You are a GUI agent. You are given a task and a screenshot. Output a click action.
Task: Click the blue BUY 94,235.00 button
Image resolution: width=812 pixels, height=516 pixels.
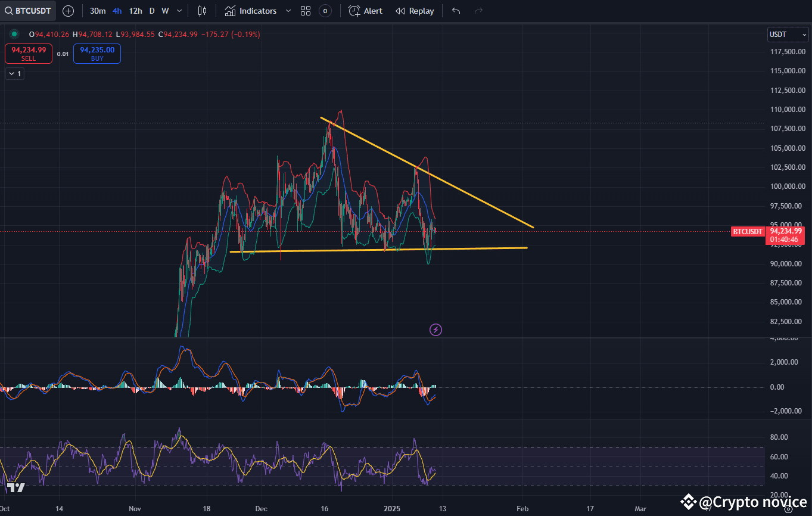[x=97, y=54]
